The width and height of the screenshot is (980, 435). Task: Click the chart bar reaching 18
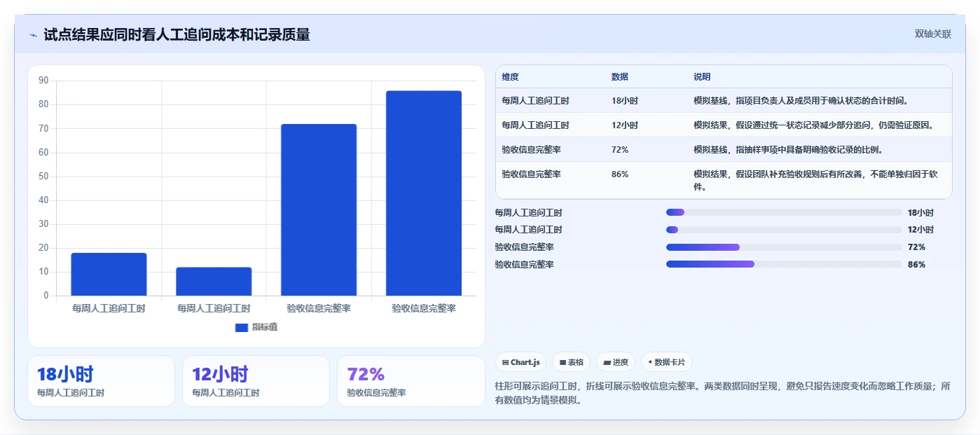click(109, 274)
